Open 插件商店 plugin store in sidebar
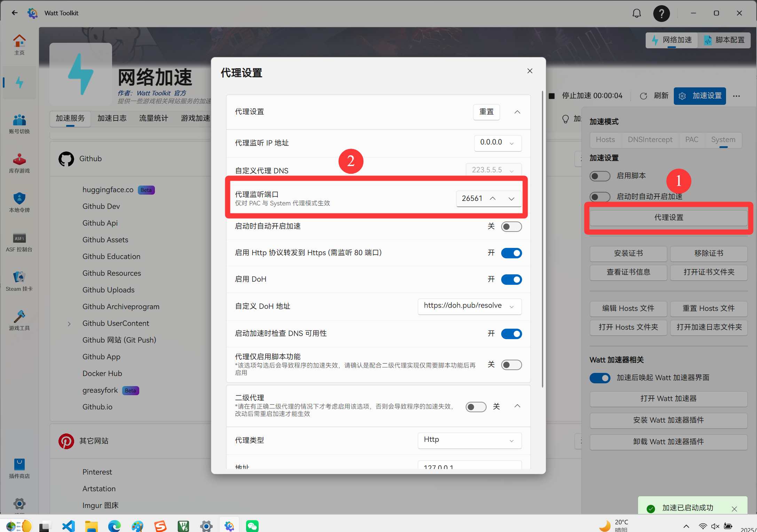This screenshot has width=757, height=532. pyautogui.click(x=19, y=469)
